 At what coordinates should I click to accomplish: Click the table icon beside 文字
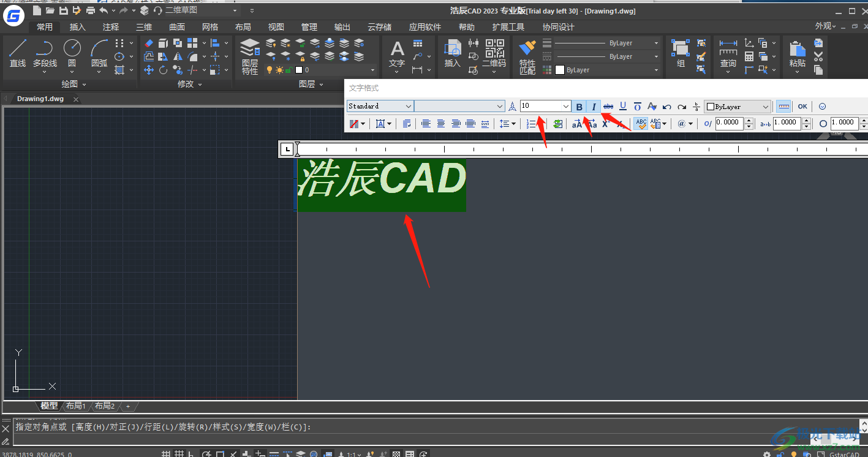click(x=418, y=43)
